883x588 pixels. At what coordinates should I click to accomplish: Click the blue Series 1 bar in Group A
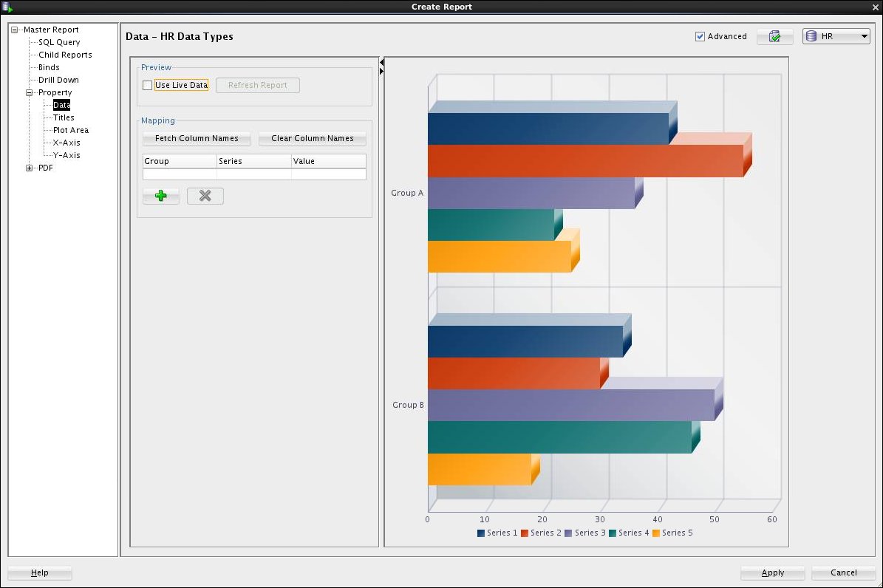coord(548,129)
